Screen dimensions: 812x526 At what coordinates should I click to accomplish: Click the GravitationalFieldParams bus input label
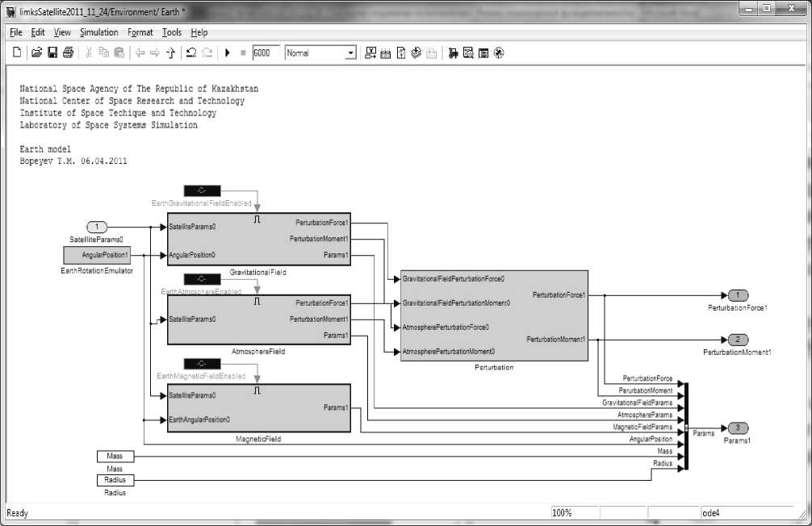point(637,403)
